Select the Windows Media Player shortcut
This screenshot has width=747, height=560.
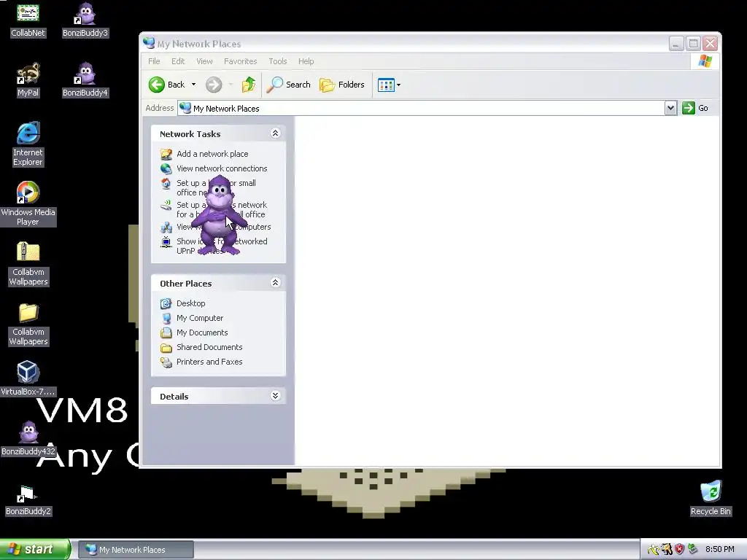[28, 204]
